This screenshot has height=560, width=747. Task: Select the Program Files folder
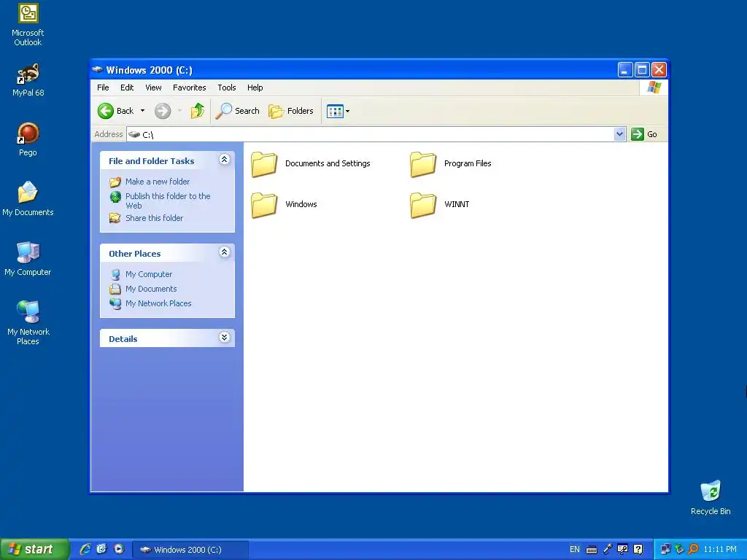pyautogui.click(x=451, y=164)
